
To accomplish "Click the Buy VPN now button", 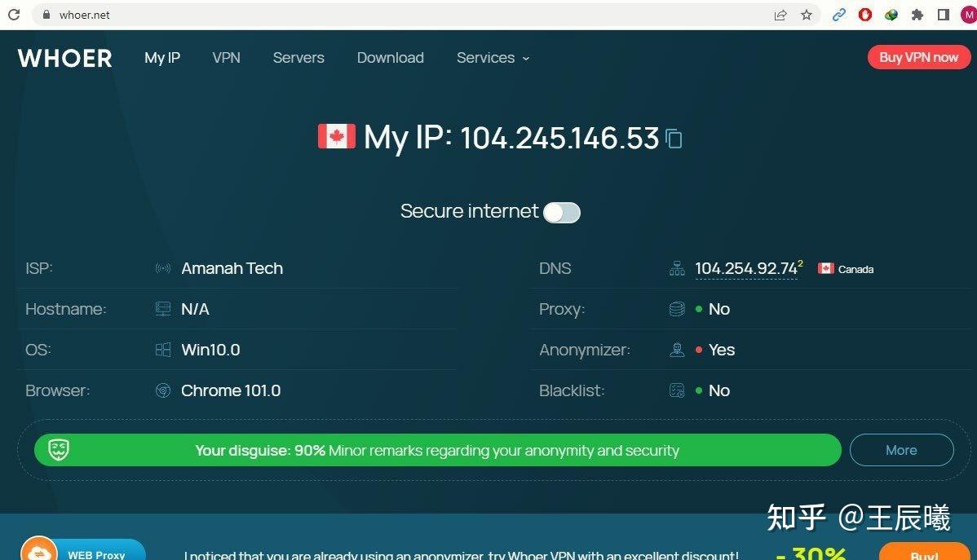I will [x=919, y=57].
